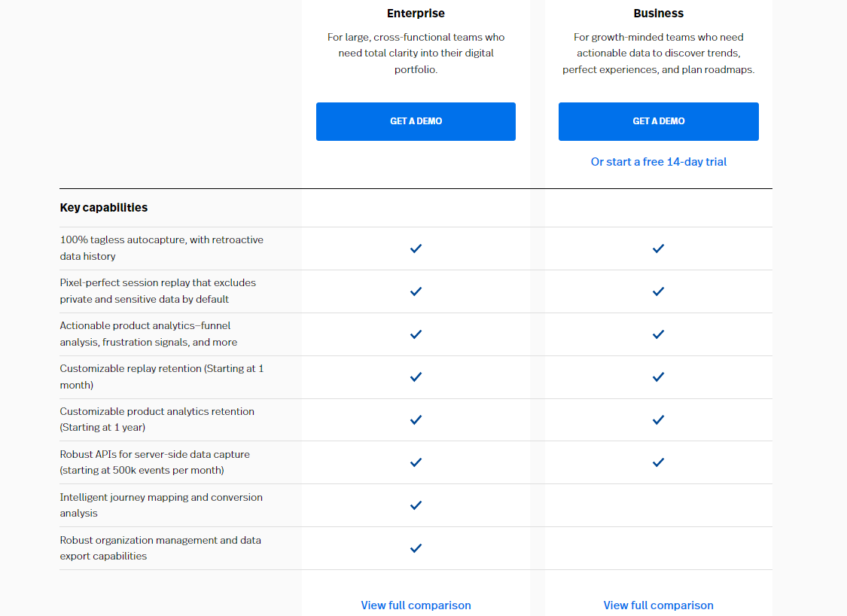Click Enterprise checkmark for tagless autocapture

click(x=416, y=248)
